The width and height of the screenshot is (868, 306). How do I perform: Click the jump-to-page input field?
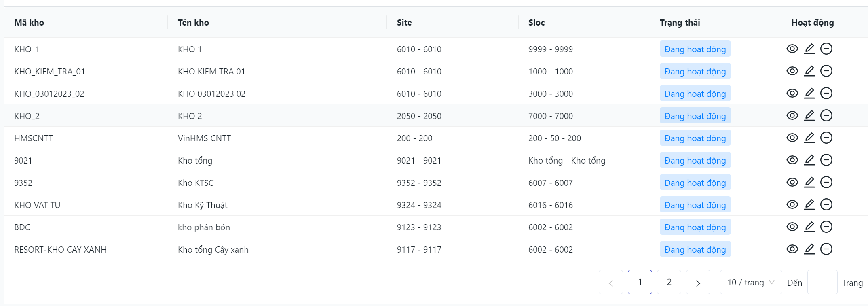822,283
